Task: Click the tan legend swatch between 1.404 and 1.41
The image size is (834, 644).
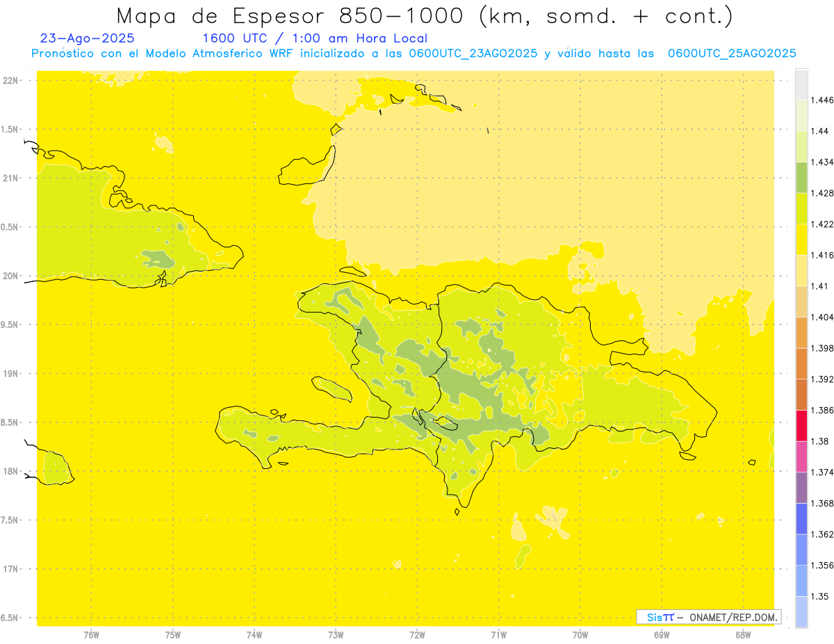Action: (801, 302)
